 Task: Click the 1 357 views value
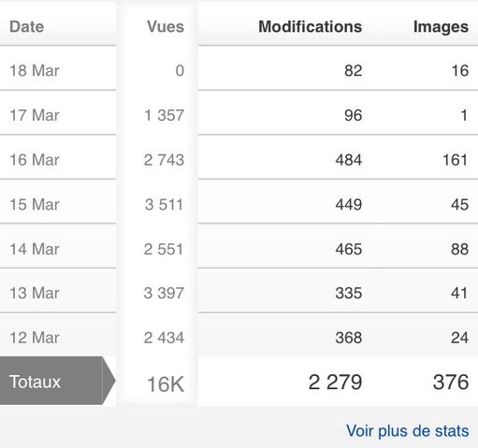click(164, 115)
